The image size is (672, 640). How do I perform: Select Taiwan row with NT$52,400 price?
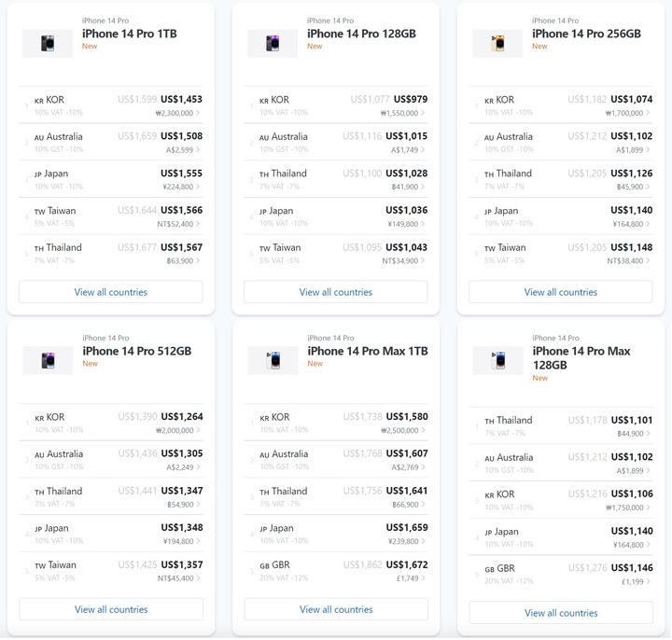[110, 216]
